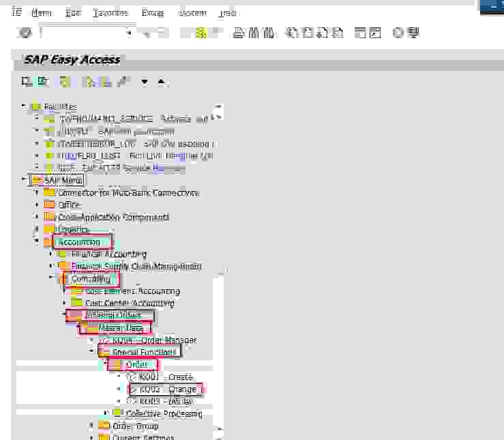The width and height of the screenshot is (504, 440).
Task: Select KO02 - Change transaction
Action: pyautogui.click(x=168, y=390)
